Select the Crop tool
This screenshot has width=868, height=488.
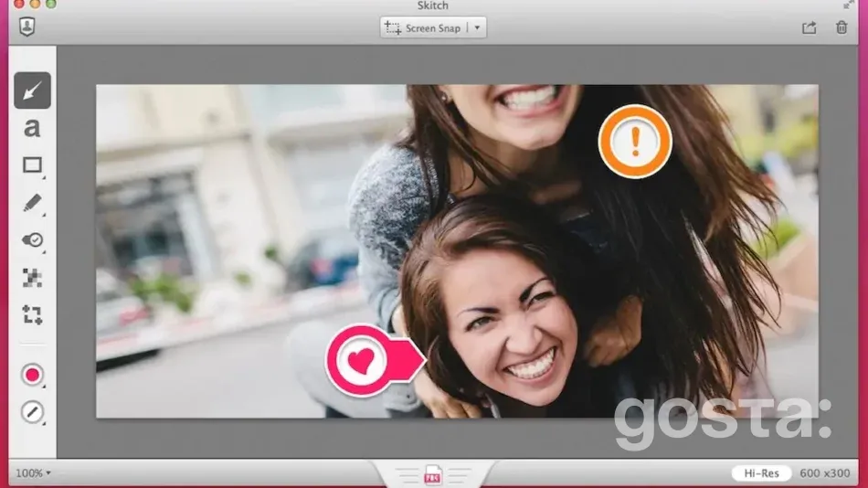[x=33, y=315]
